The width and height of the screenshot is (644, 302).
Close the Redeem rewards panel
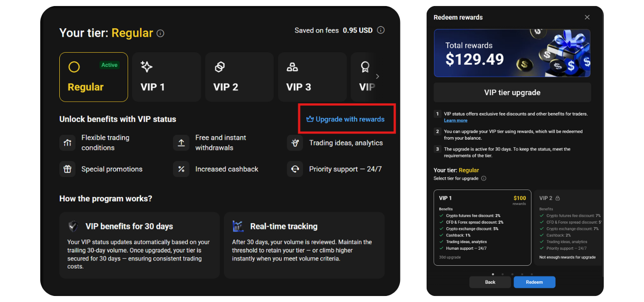coord(587,17)
